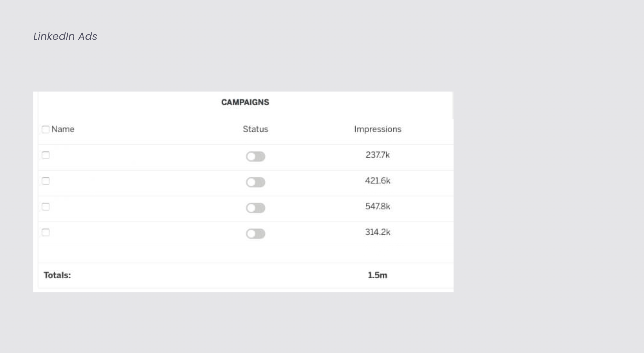Enable the status toggle for the 237.7k campaign
This screenshot has width=644, height=353.
pos(256,157)
